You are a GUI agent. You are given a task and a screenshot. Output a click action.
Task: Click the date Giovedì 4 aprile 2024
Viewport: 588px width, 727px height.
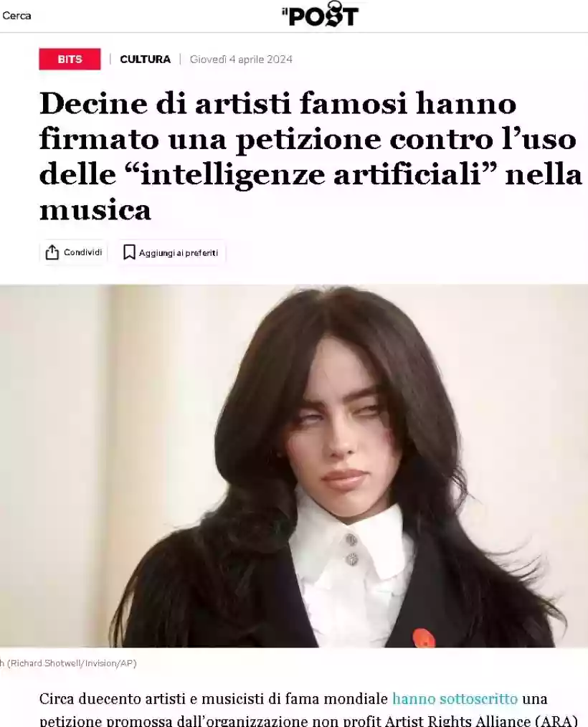click(x=241, y=60)
